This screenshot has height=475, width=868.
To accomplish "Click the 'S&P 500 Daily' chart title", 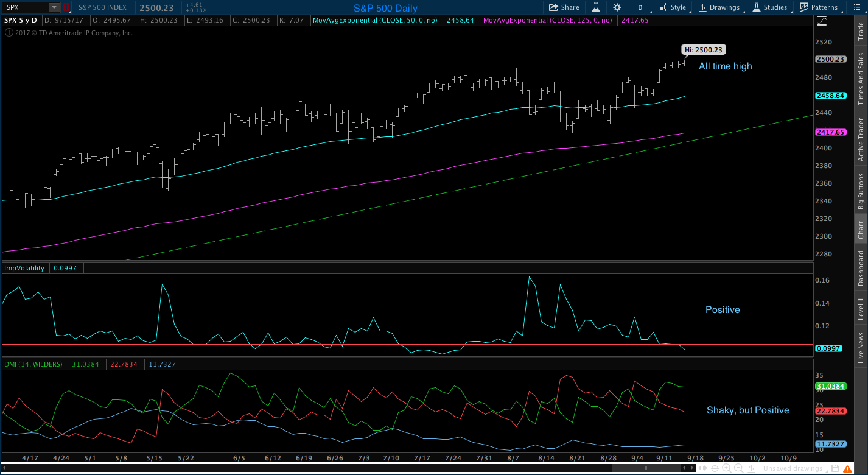I will tap(387, 8).
